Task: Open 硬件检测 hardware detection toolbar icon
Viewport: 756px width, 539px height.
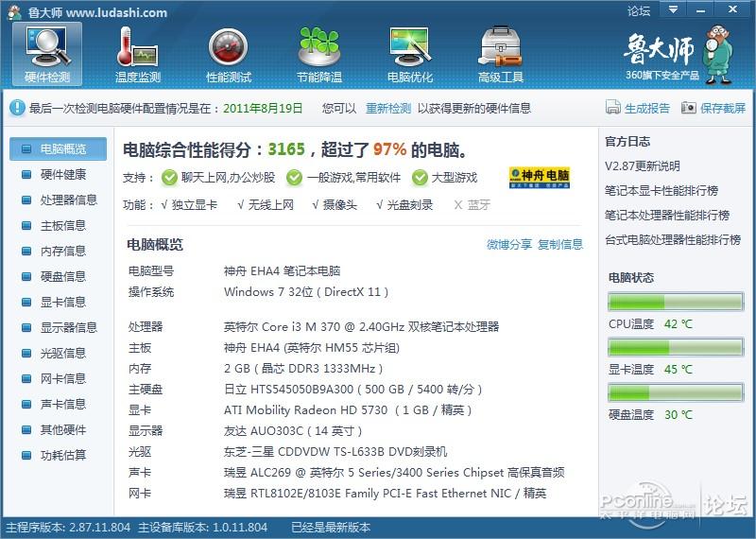Action: pos(47,54)
